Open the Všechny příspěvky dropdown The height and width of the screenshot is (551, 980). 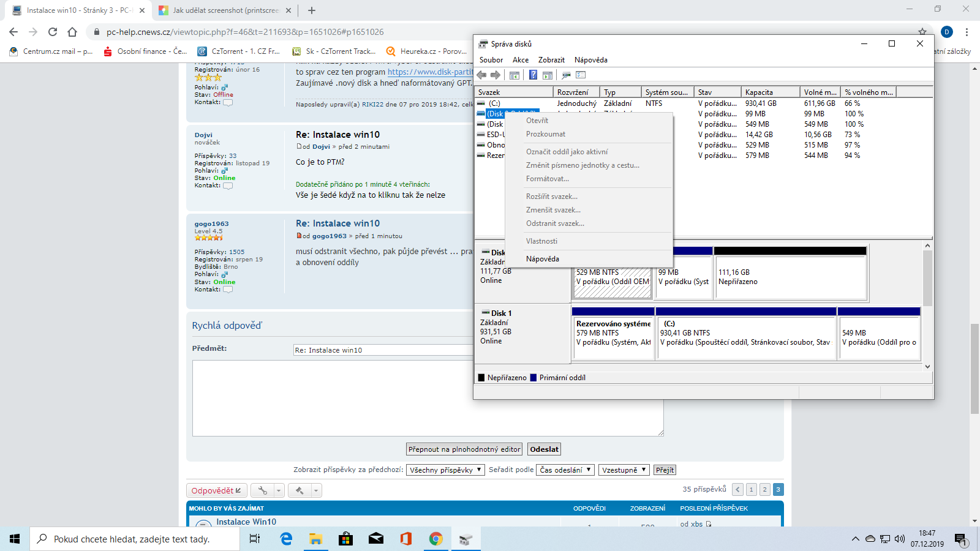[x=445, y=470]
